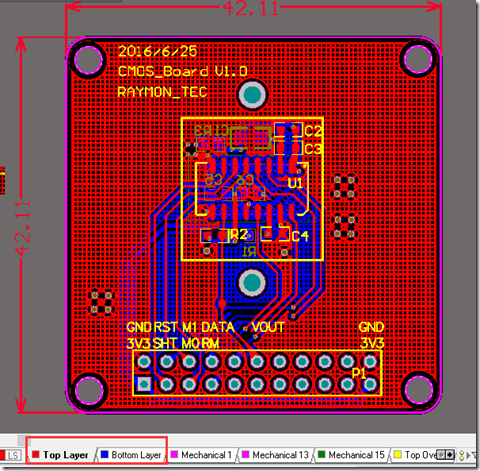
Task: Select the square pin-1 pad of header P1
Action: (x=144, y=384)
